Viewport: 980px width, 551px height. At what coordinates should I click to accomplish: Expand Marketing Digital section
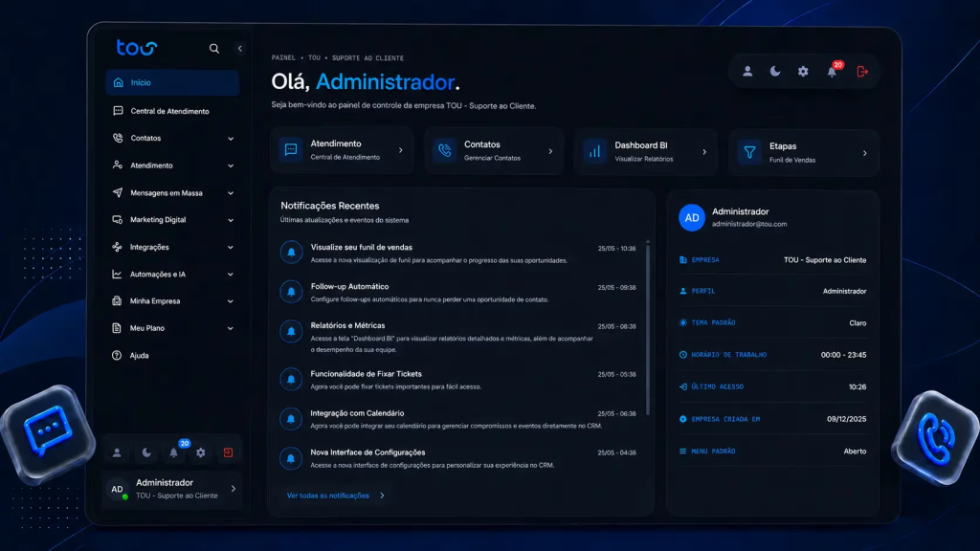(x=172, y=220)
